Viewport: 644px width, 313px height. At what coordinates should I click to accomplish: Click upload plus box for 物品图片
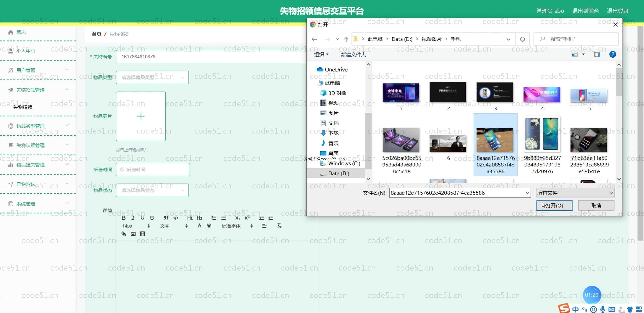(141, 116)
